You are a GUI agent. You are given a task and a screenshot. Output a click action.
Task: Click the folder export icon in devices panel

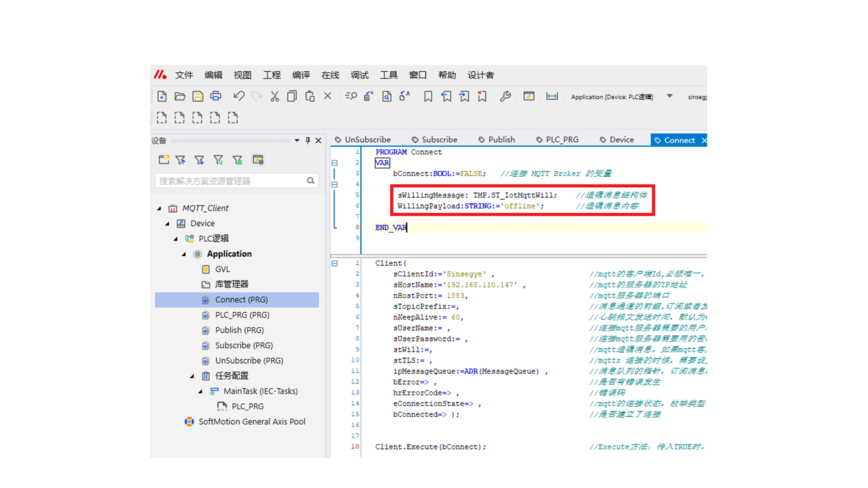coord(164,160)
